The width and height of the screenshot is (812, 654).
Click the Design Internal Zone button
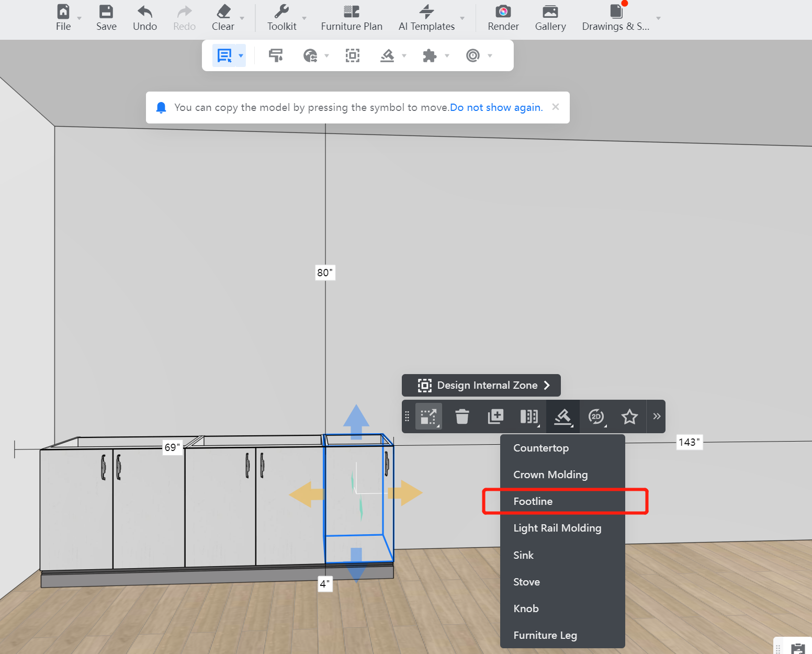click(481, 386)
